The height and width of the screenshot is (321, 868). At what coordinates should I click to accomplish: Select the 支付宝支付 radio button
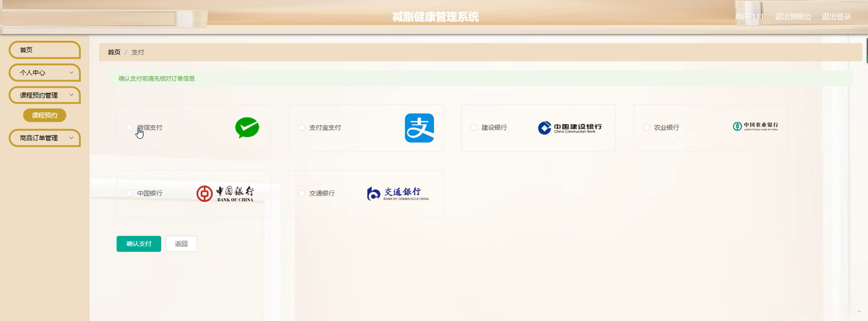click(302, 128)
